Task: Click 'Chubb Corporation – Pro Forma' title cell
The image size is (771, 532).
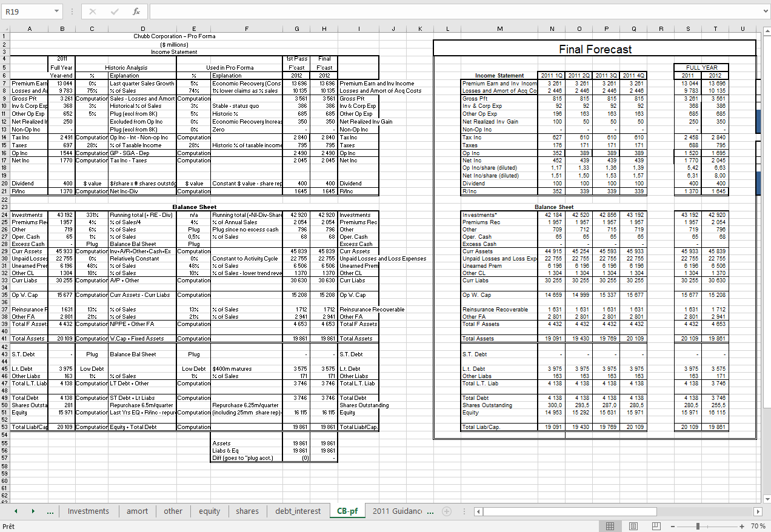Action: [x=175, y=36]
